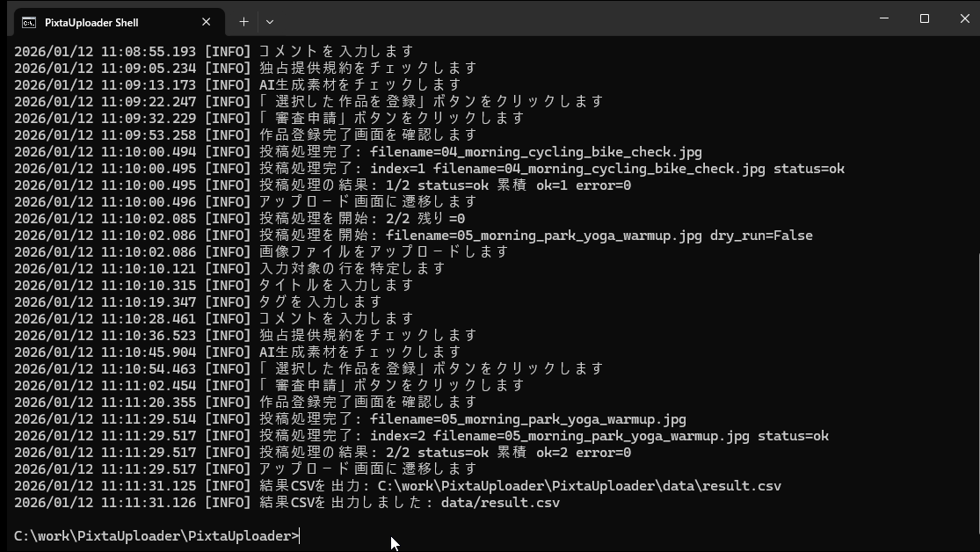The image size is (980, 552).
Task: Maximize the terminal window
Action: tap(924, 18)
